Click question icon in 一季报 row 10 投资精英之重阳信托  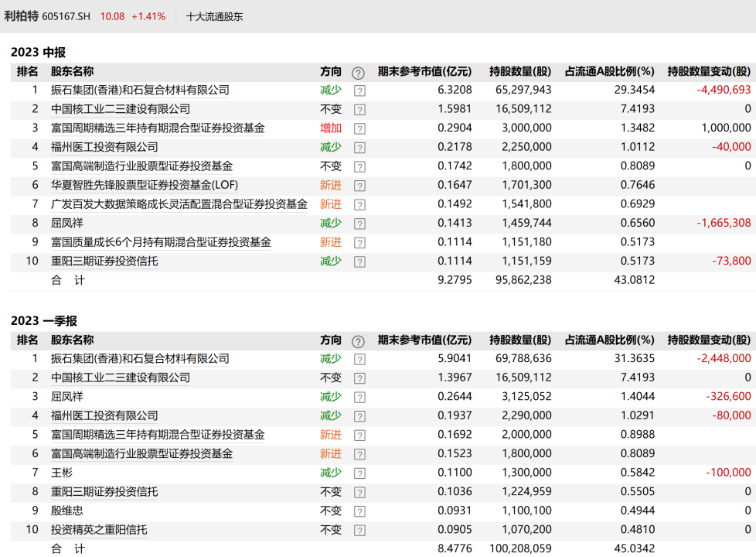click(359, 531)
